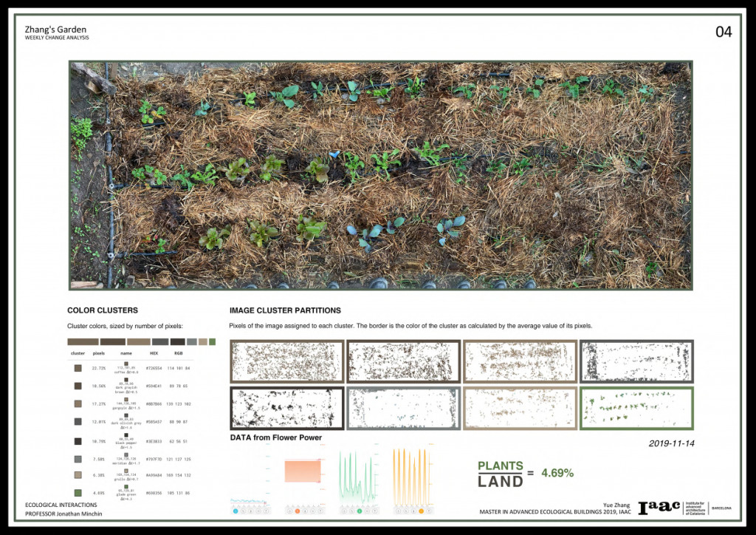
Task: Click the yellow active icon under fourth Flower Power chart
Action: [x=421, y=511]
